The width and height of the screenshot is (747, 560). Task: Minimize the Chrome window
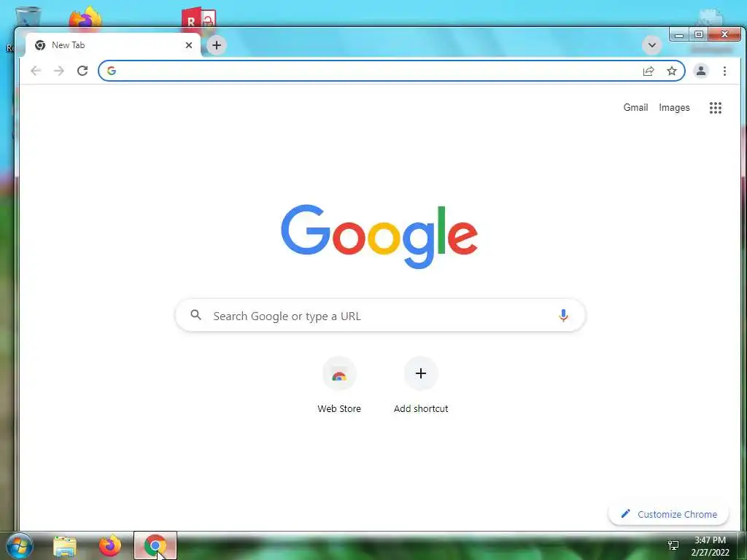coord(679,35)
